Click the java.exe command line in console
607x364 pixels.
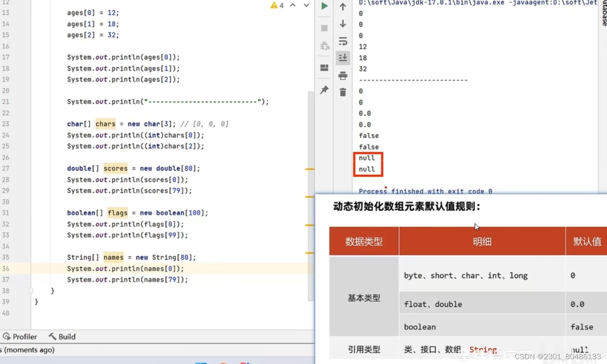(478, 3)
